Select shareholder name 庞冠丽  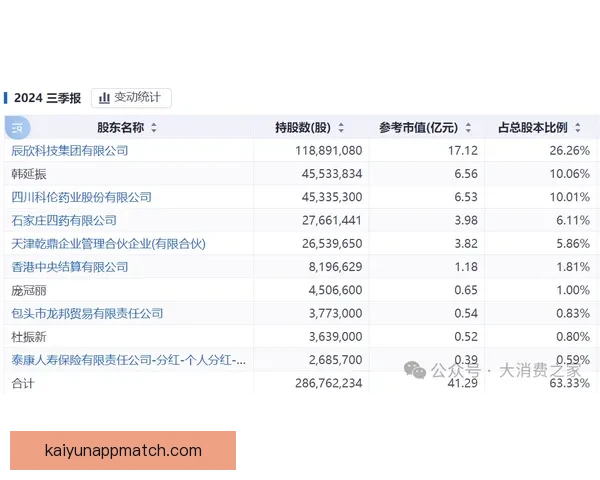29,291
